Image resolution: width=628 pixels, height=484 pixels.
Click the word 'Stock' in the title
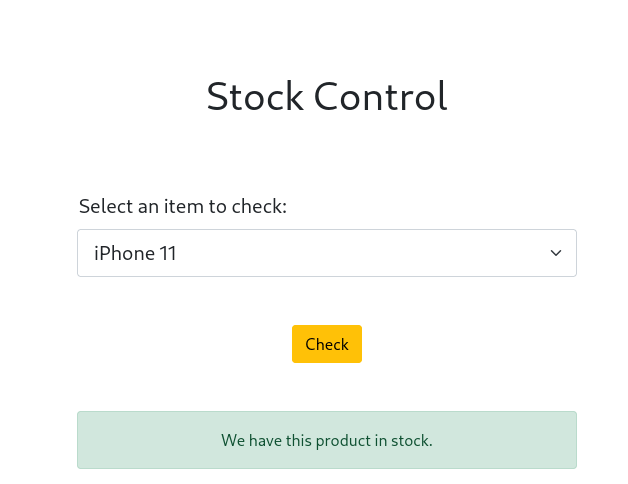click(x=255, y=97)
